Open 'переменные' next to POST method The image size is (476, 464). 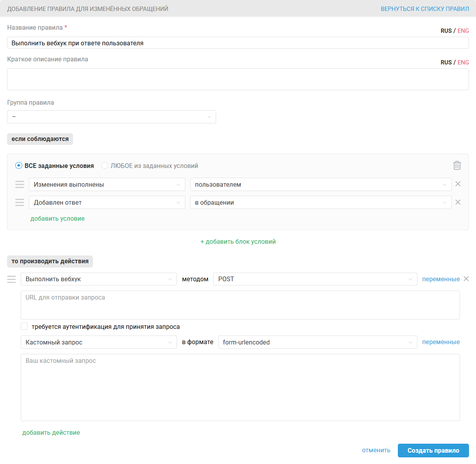441,279
